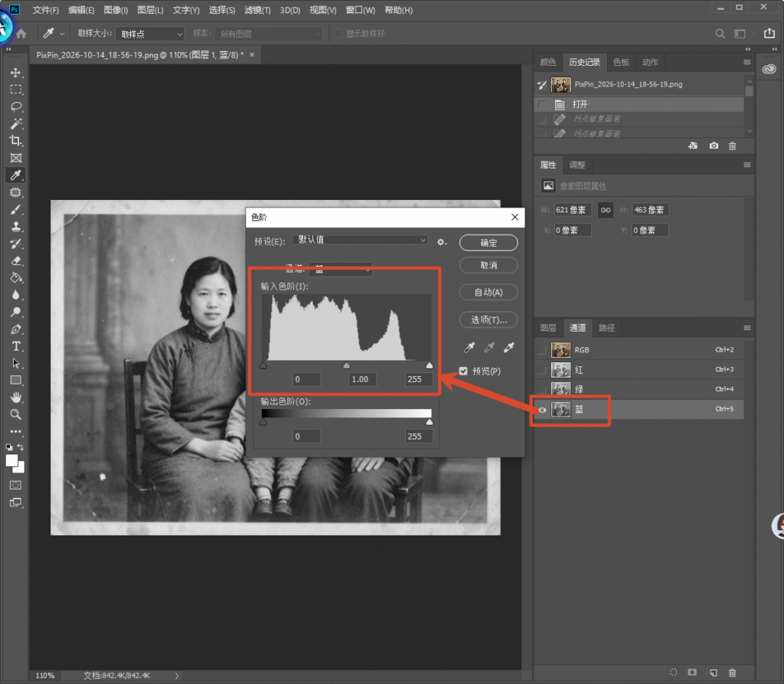Open the History panel menu
This screenshot has width=784, height=684.
click(747, 63)
